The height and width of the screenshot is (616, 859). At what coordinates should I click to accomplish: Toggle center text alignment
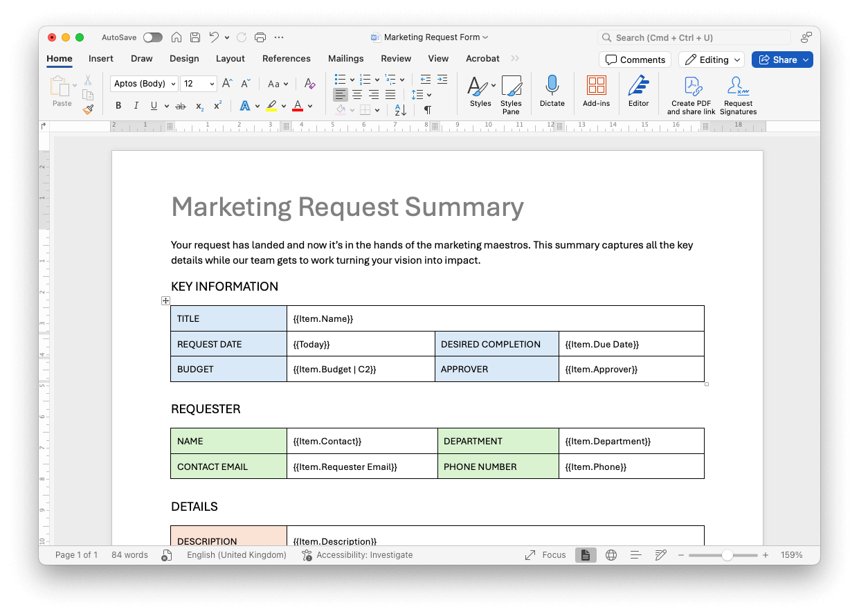coord(357,95)
